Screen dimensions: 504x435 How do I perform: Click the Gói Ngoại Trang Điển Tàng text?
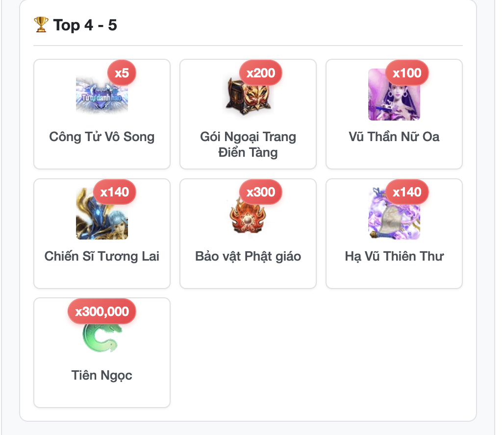[248, 145]
